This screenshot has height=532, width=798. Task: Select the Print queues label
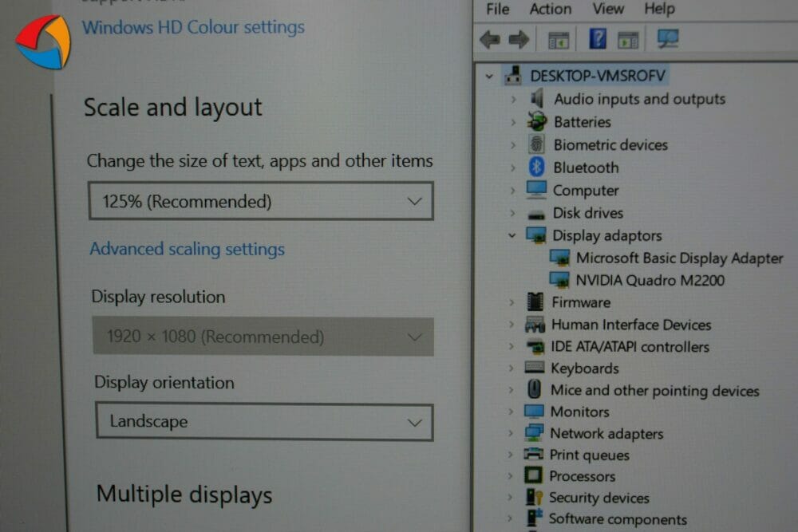point(590,455)
